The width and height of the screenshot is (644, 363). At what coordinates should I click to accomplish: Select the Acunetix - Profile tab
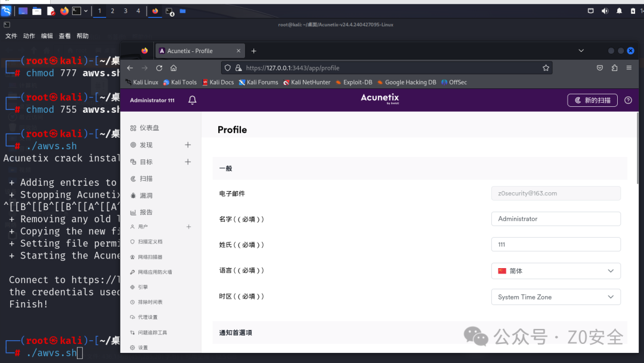coord(200,51)
